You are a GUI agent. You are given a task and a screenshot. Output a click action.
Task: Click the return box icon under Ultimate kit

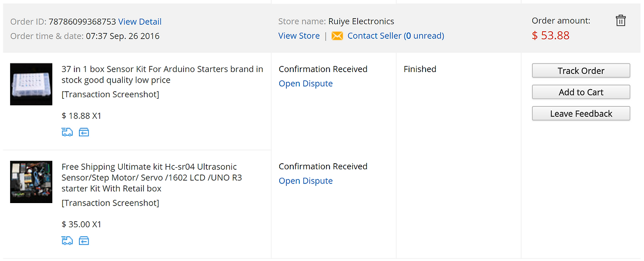tap(84, 241)
